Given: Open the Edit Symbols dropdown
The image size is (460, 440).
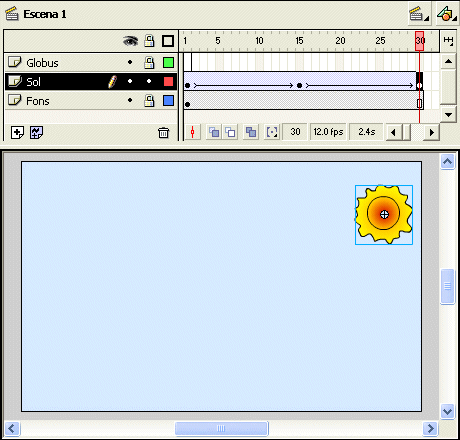Looking at the screenshot, I should pyautogui.click(x=447, y=14).
